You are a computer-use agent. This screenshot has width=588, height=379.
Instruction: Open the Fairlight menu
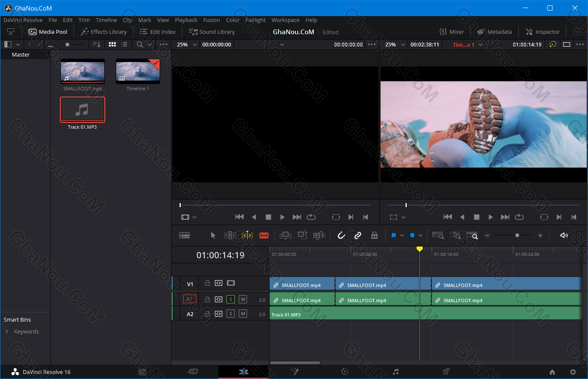tap(256, 20)
